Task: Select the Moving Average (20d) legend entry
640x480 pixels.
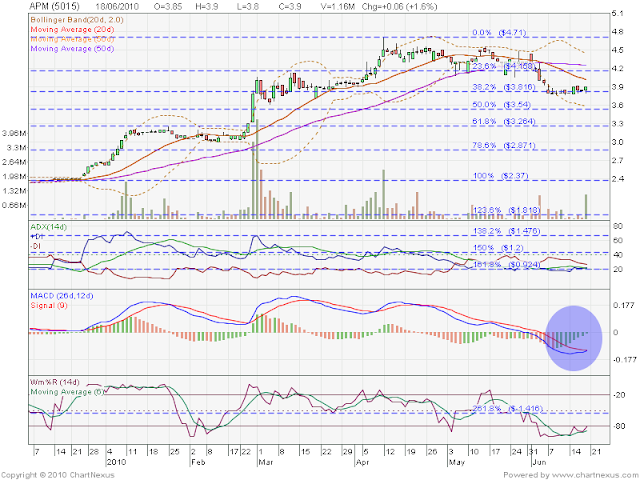Action: (72, 29)
